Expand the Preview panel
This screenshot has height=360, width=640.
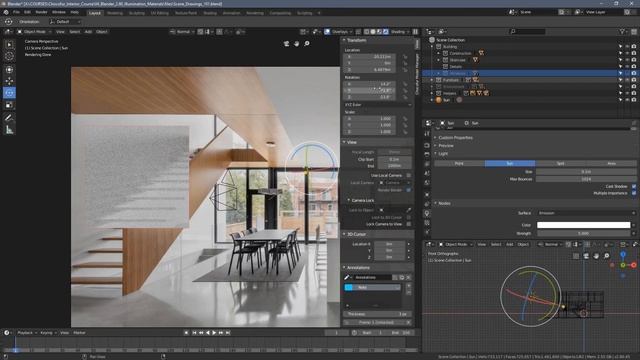click(436, 146)
